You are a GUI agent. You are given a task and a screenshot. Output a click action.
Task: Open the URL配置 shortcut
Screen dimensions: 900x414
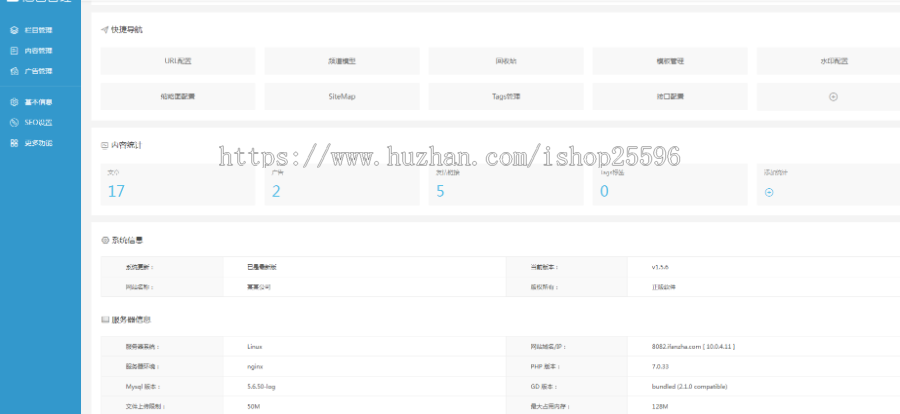(x=178, y=61)
